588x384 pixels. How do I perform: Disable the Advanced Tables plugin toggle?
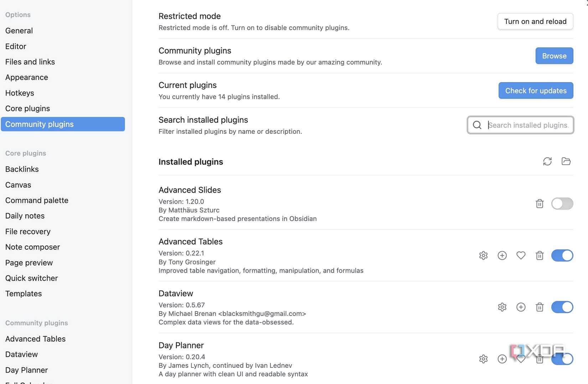(x=562, y=255)
